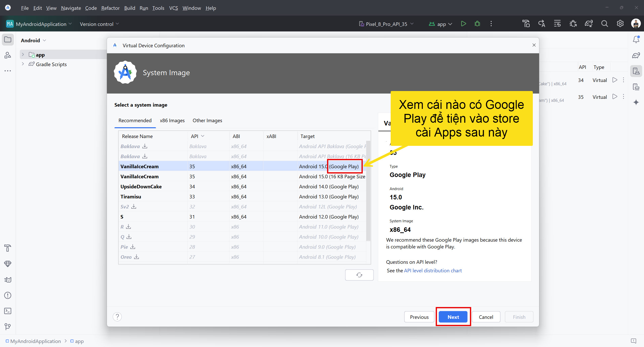Viewport: 644px width, 347px height.
Task: Open the Android project view dropdown
Action: tap(33, 40)
